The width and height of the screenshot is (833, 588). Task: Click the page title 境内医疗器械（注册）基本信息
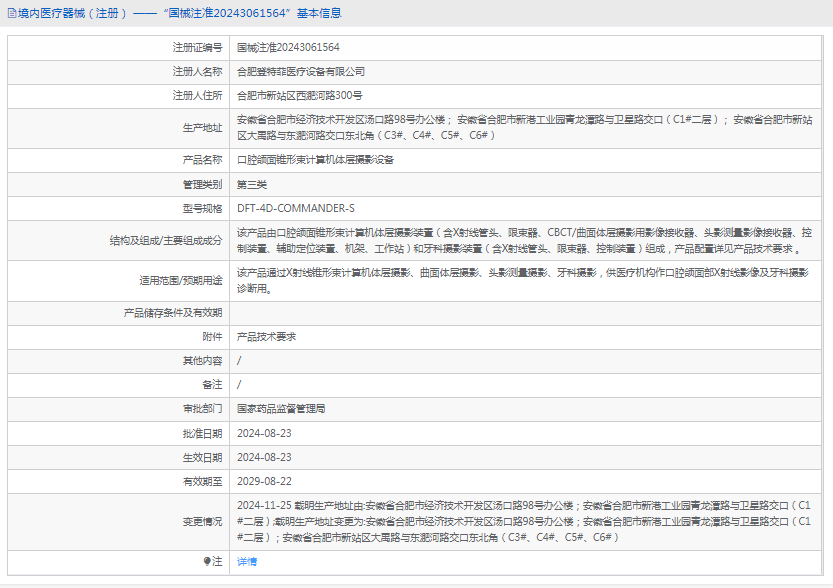[180, 13]
